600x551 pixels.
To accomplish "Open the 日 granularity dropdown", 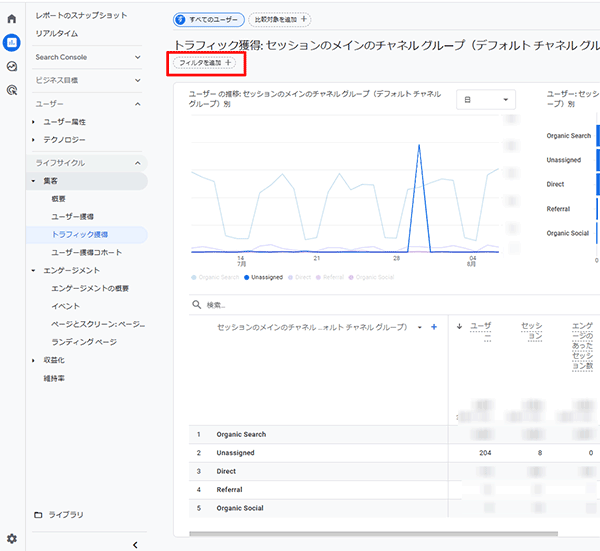I will (486, 99).
